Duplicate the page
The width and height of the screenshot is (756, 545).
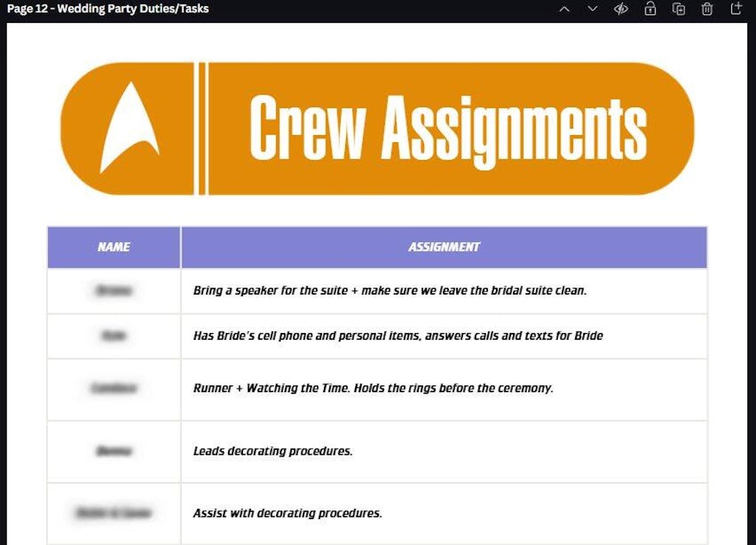click(x=678, y=9)
